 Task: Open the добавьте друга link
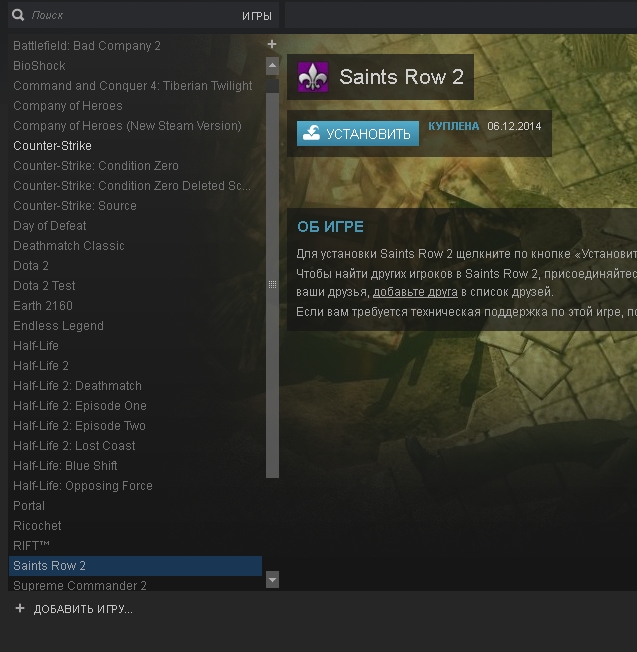pos(415,292)
